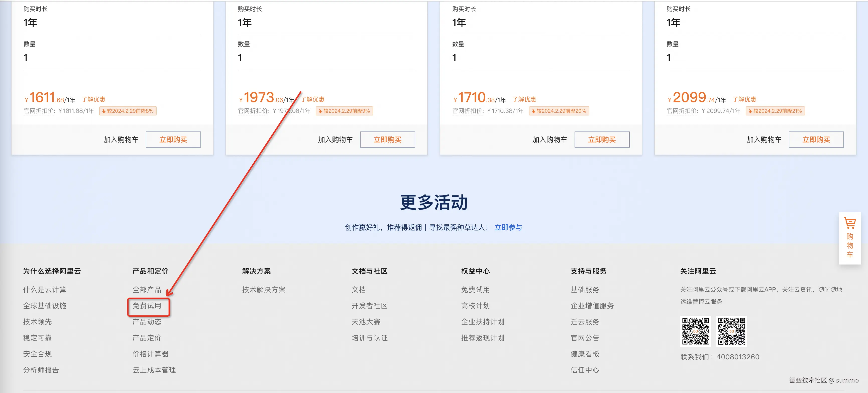The height and width of the screenshot is (393, 868).
Task: Open 免费试用 under 产品和定价
Action: pos(147,306)
